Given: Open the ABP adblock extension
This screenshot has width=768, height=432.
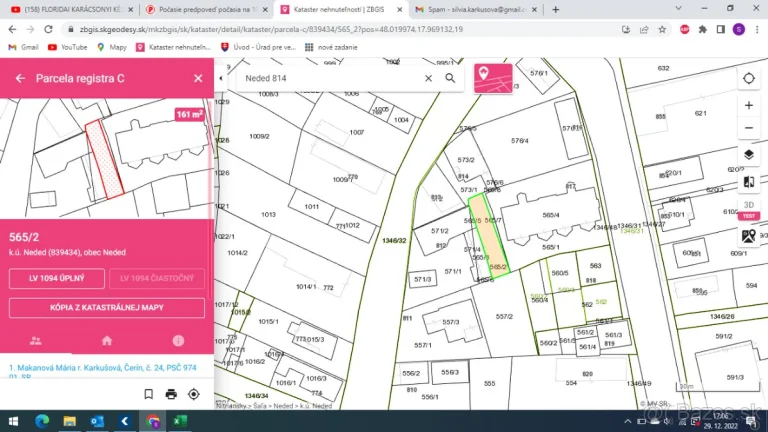Looking at the screenshot, I should (684, 29).
